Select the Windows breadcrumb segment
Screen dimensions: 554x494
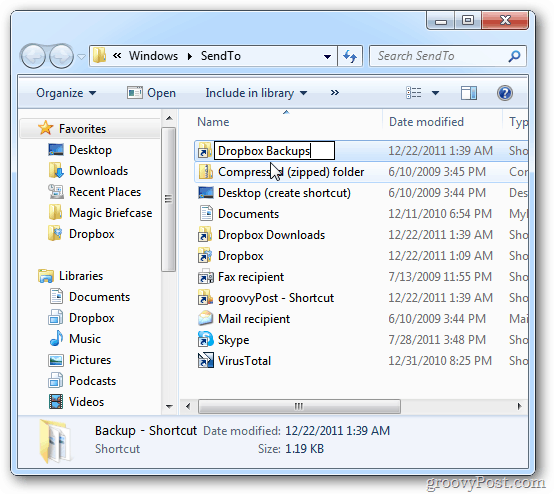[153, 56]
